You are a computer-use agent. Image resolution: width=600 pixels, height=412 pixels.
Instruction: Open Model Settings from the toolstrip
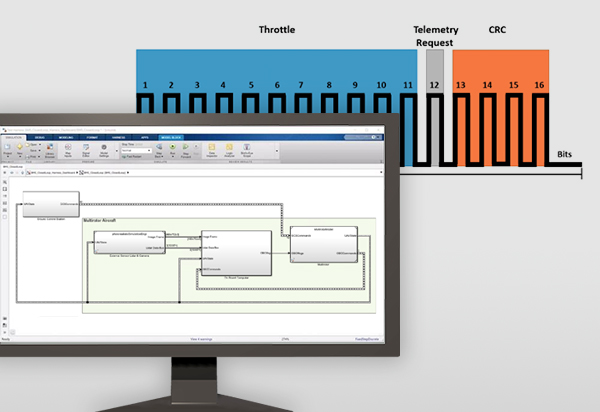[x=103, y=150]
